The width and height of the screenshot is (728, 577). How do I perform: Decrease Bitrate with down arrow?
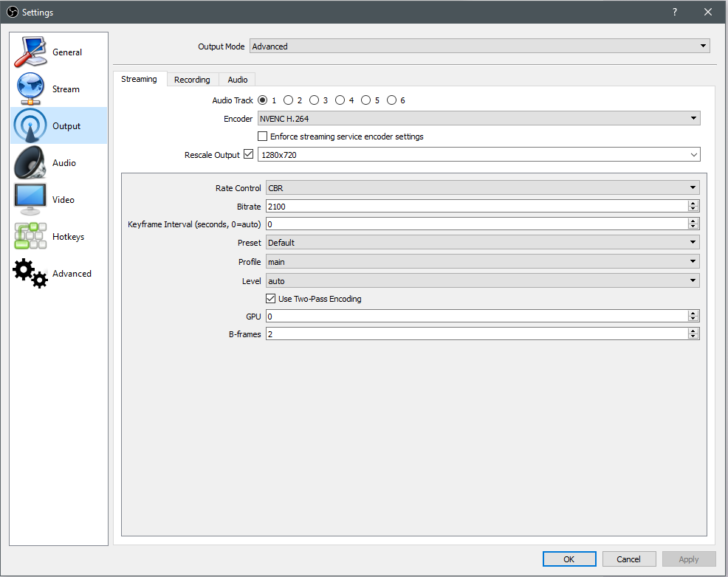click(693, 210)
